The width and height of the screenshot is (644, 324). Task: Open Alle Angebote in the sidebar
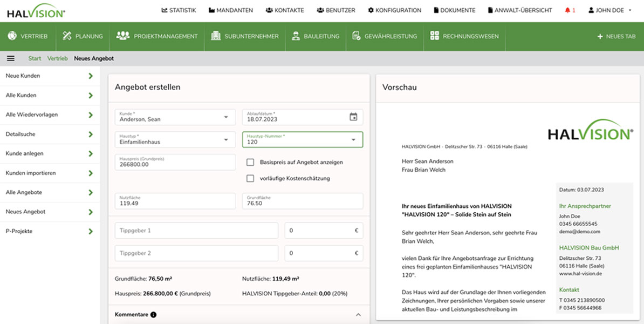coord(50,192)
